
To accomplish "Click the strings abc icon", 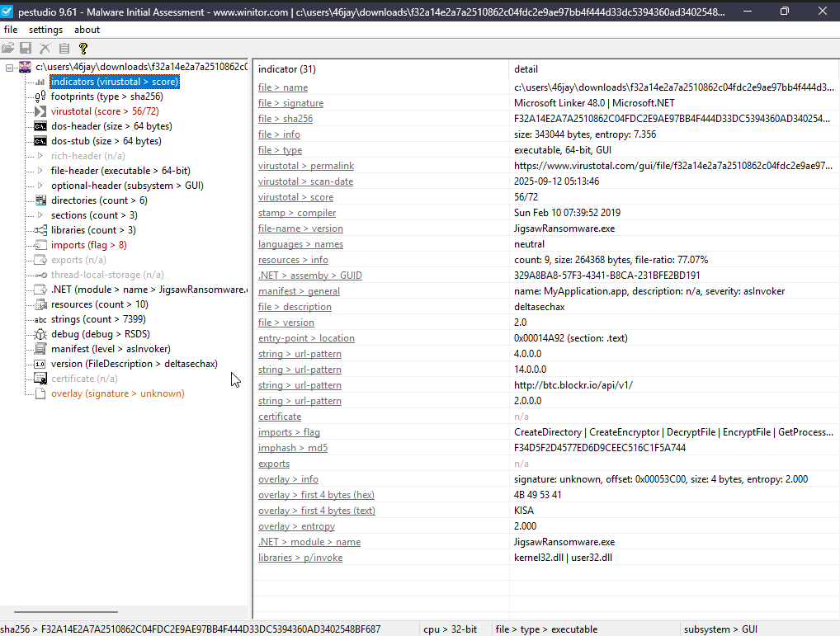I will tap(40, 319).
